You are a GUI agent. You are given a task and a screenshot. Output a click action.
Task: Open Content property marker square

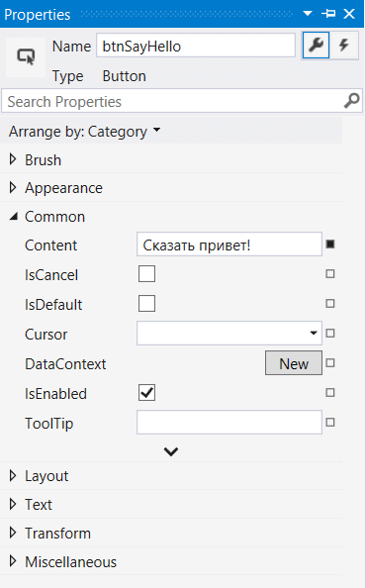point(330,245)
